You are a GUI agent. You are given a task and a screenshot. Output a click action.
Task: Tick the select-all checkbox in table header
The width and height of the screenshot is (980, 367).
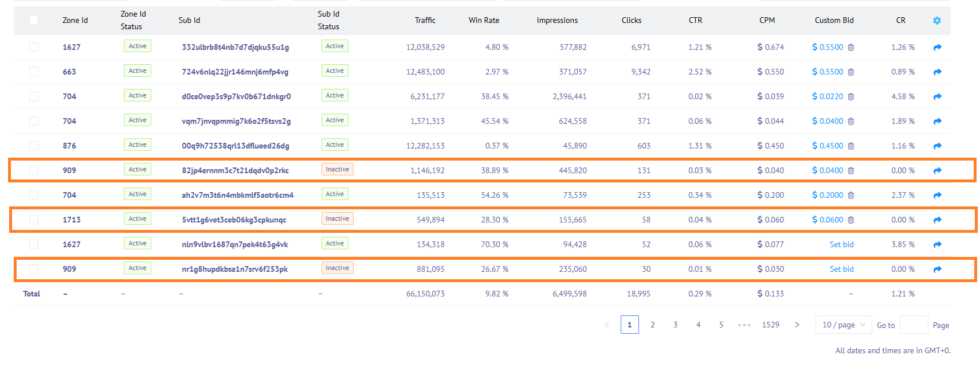(34, 20)
